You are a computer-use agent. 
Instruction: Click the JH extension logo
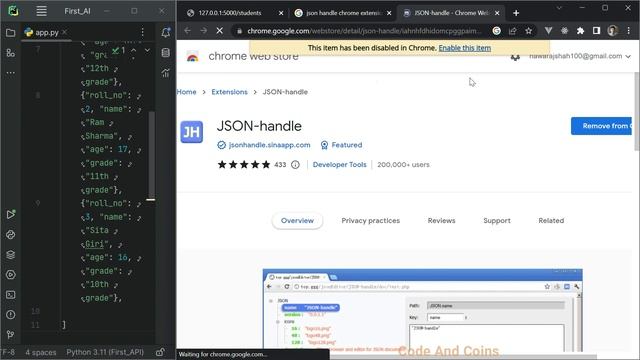pos(191,132)
